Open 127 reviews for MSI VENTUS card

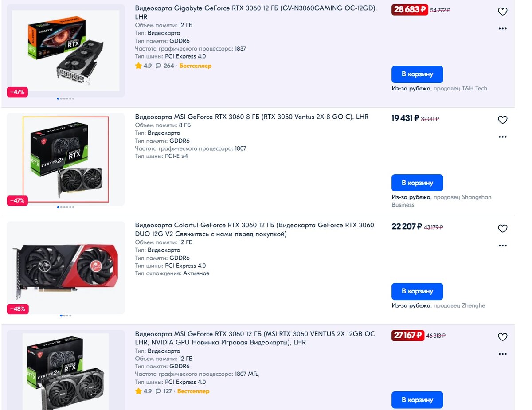[164, 391]
